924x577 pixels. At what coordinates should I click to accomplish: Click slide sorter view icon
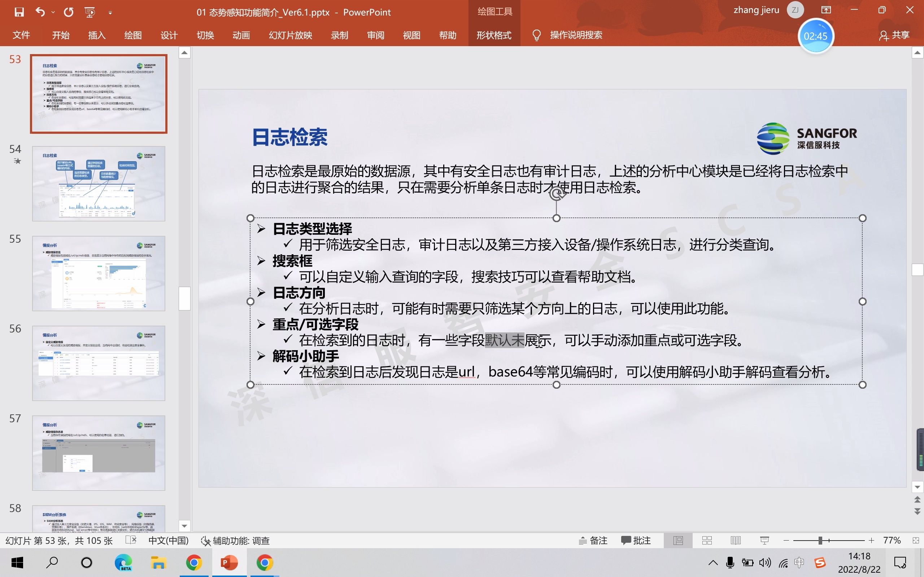pos(707,541)
